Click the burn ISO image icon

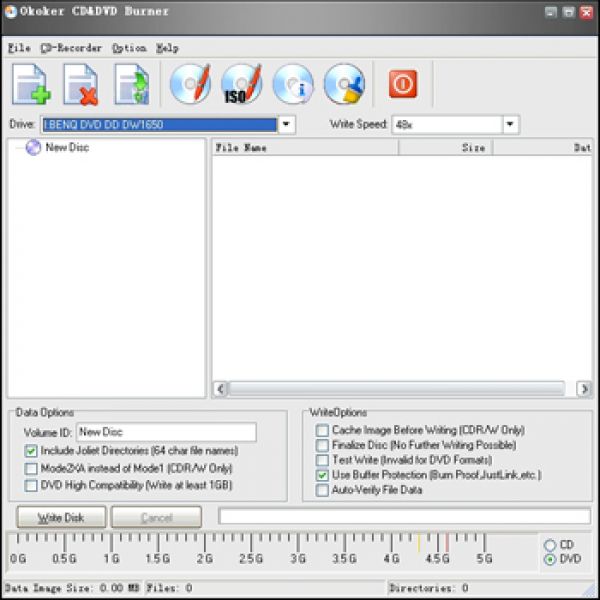click(241, 83)
